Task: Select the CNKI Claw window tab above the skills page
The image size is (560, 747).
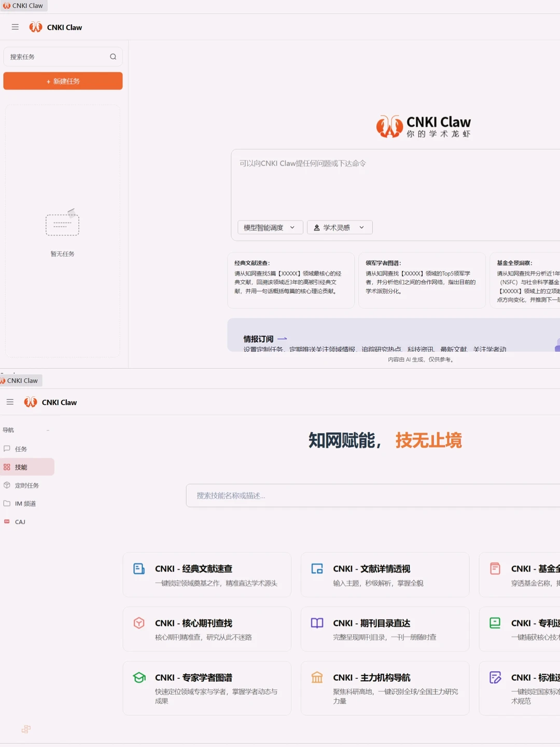Action: click(21, 380)
